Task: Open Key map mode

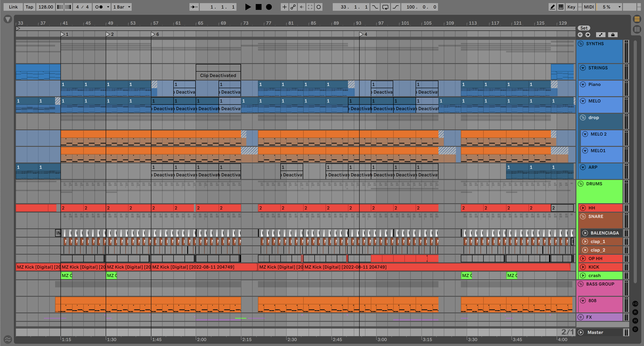Action: [x=571, y=7]
